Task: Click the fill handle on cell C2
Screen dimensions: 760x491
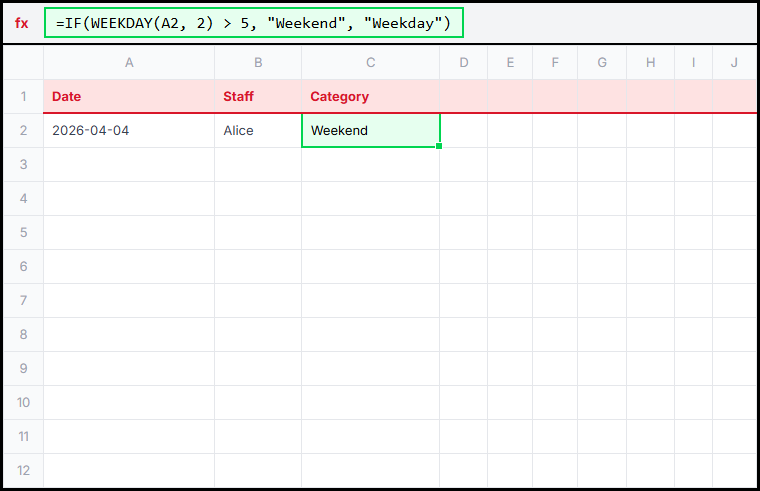Action: click(x=439, y=146)
